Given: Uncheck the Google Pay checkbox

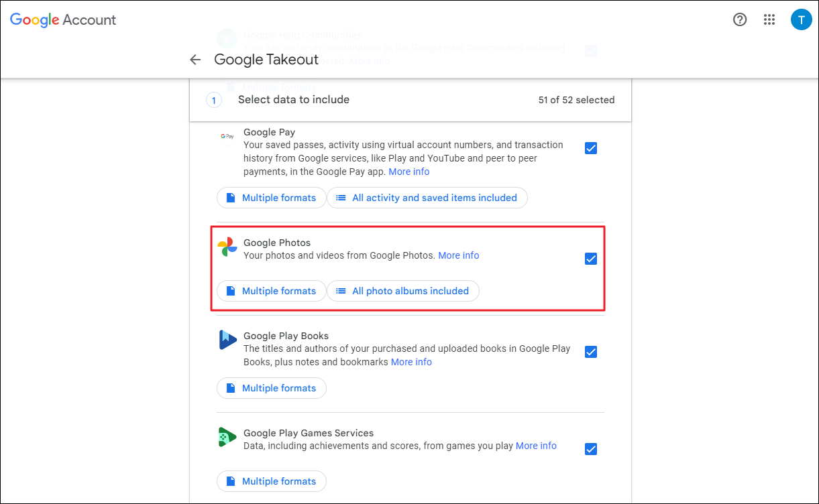Looking at the screenshot, I should point(591,148).
